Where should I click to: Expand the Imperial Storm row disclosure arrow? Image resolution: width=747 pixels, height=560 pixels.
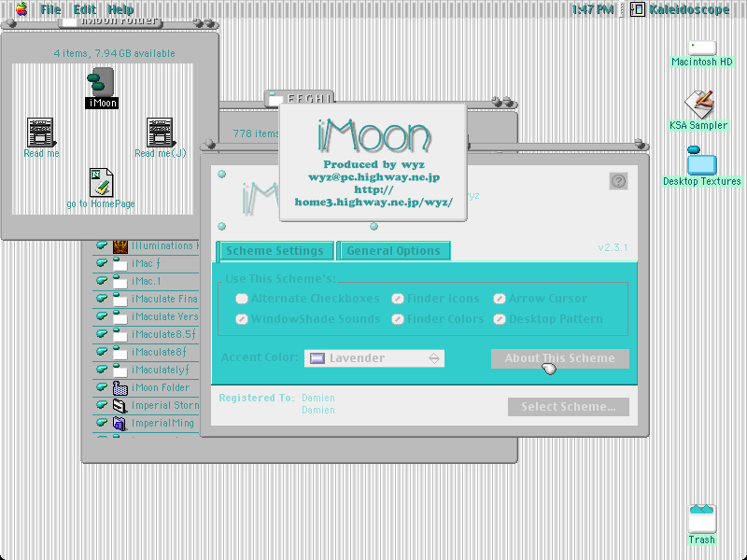[102, 405]
